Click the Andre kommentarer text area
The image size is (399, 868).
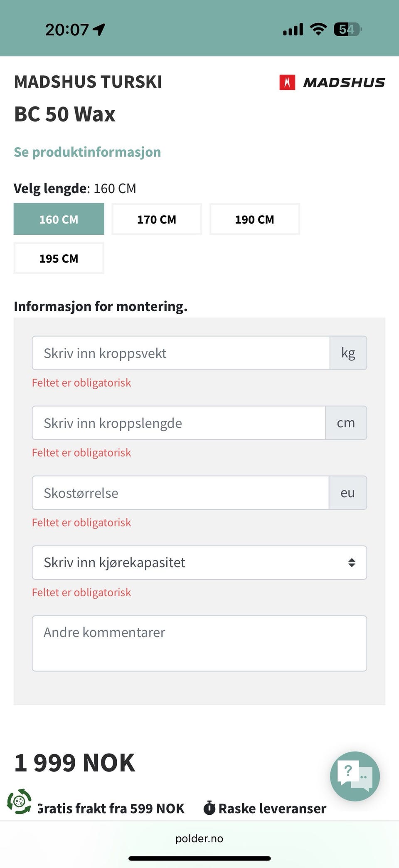[x=199, y=643]
